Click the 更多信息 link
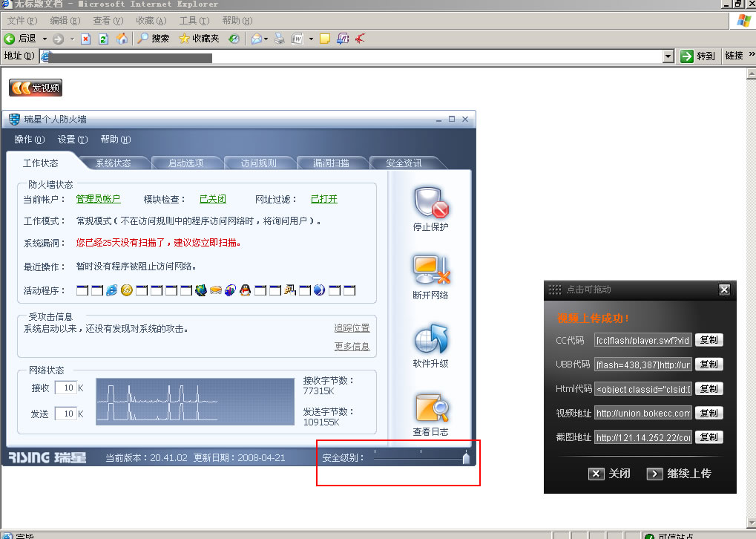Image resolution: width=756 pixels, height=539 pixels. [352, 346]
